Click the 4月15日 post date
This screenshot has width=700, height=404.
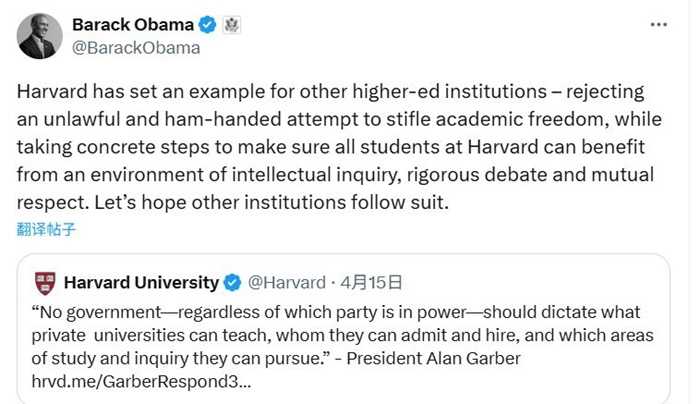click(x=371, y=282)
